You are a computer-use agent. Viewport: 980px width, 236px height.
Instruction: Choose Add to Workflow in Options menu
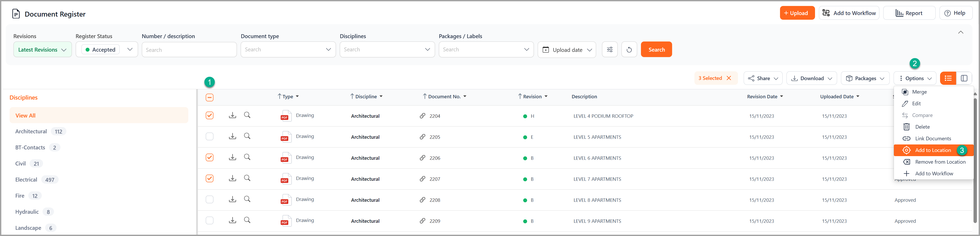933,173
